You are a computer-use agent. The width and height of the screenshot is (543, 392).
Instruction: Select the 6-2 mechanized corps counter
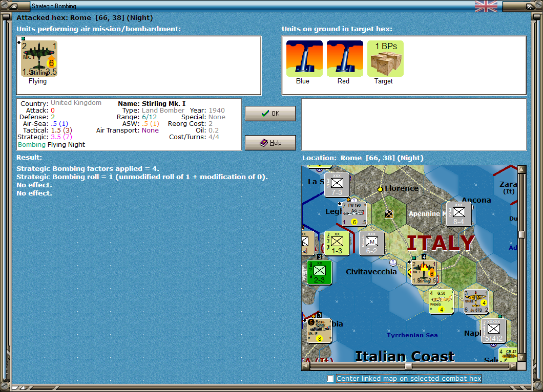point(371,243)
